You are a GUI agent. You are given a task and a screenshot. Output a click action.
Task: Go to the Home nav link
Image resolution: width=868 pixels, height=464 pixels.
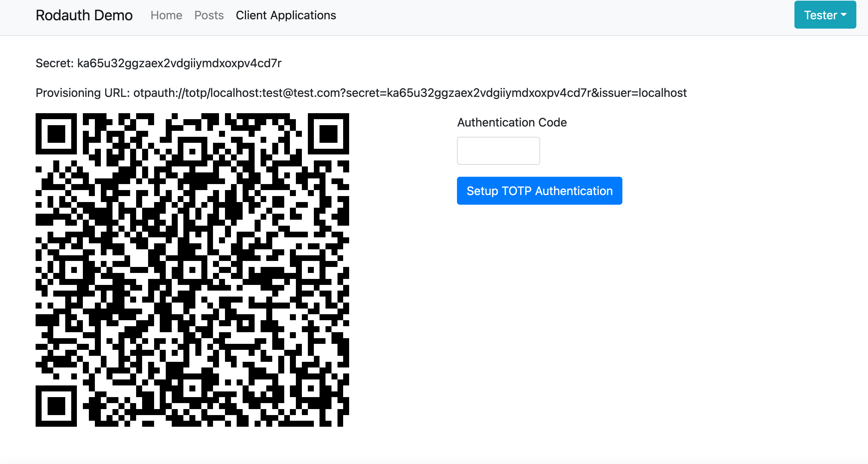coord(166,16)
